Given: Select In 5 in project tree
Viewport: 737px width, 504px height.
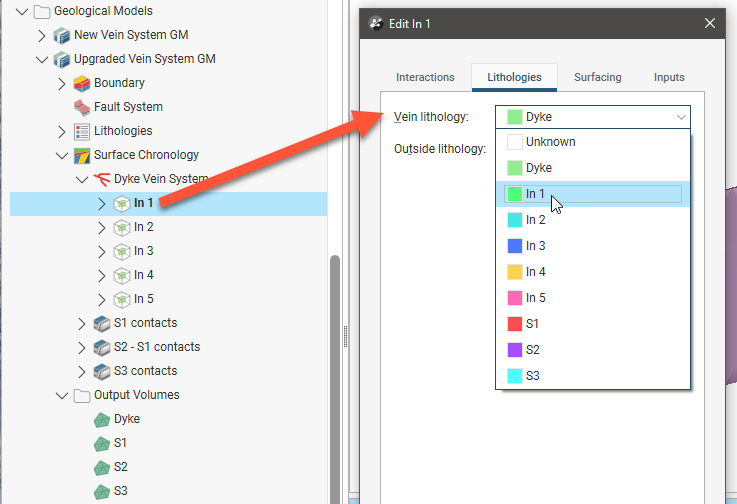Looking at the screenshot, I should click(x=144, y=299).
